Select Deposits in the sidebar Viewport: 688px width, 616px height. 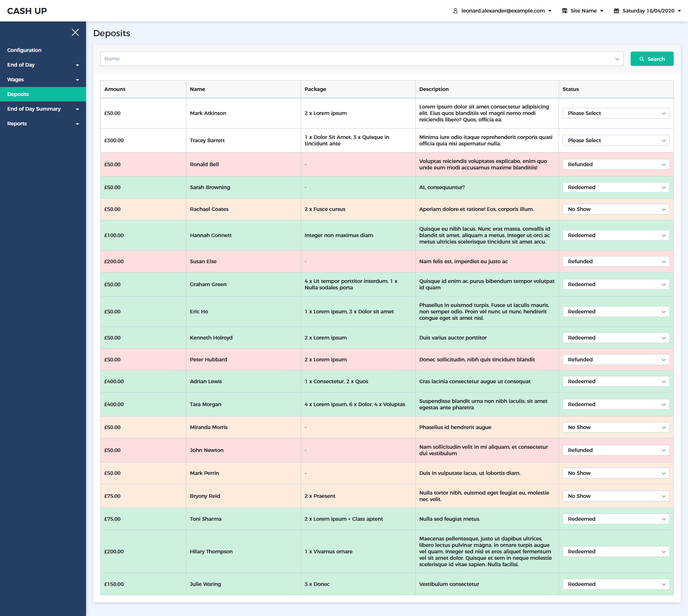click(18, 94)
